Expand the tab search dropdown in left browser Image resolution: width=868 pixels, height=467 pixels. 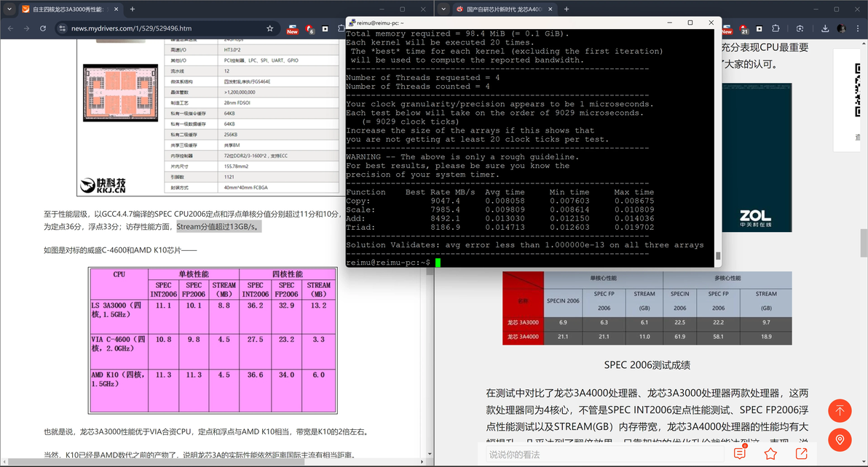[x=9, y=9]
